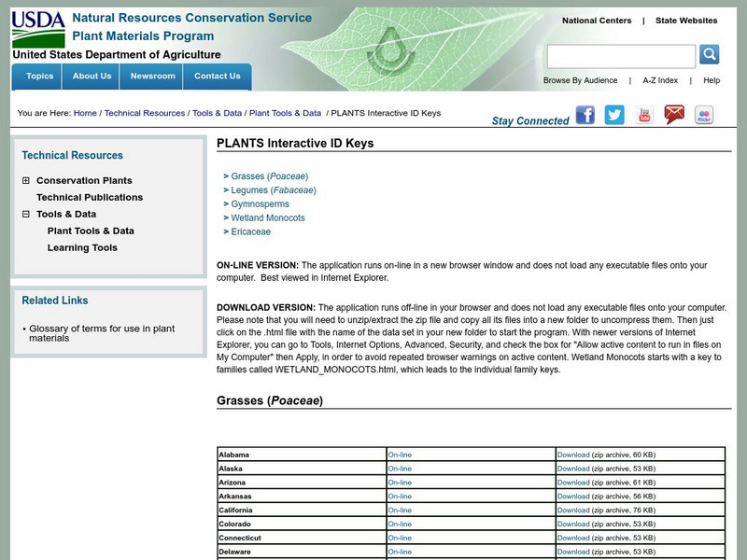Jump to Wetland Monocots section link
Image resolution: width=747 pixels, height=560 pixels.
coord(268,217)
